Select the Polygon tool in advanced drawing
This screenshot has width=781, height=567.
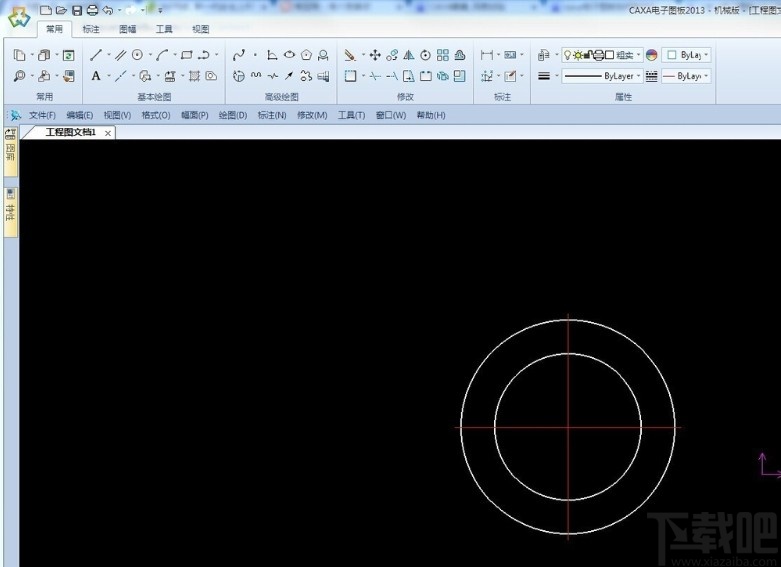(306, 55)
